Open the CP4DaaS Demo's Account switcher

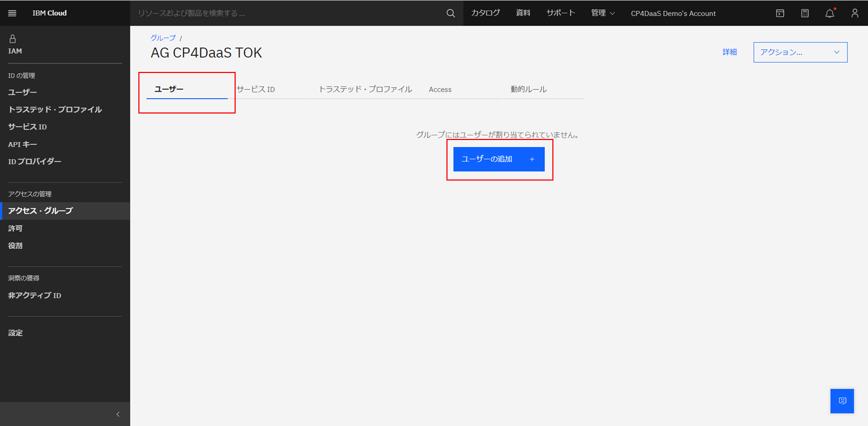pos(673,14)
